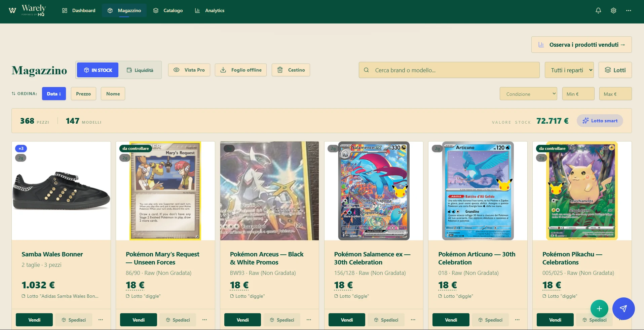Click da controllare badge on Pikachu card

(553, 149)
